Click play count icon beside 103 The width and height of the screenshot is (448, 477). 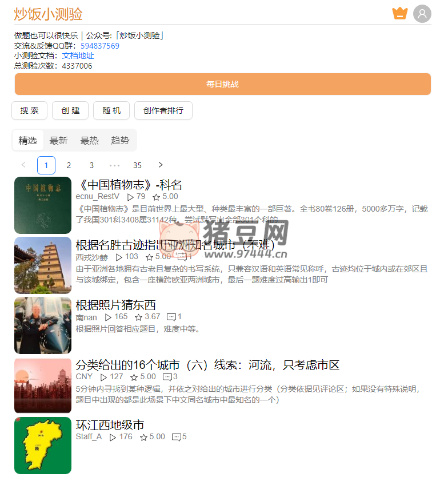click(x=119, y=257)
